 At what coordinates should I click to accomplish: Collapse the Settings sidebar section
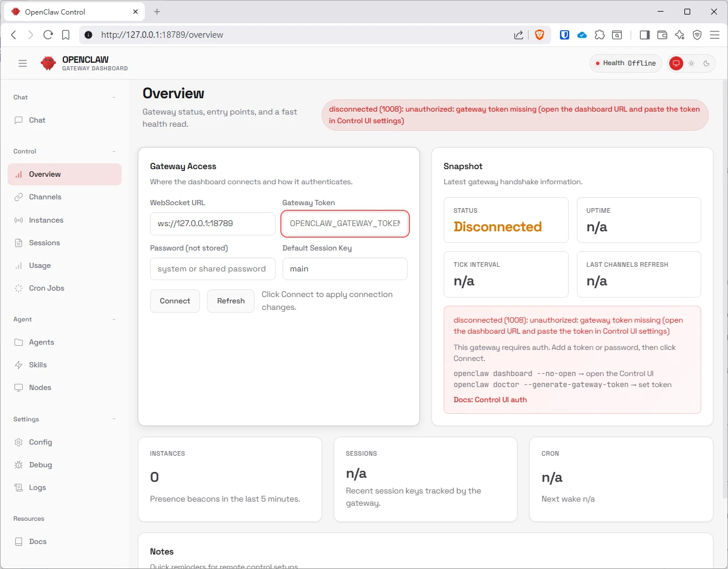(113, 419)
